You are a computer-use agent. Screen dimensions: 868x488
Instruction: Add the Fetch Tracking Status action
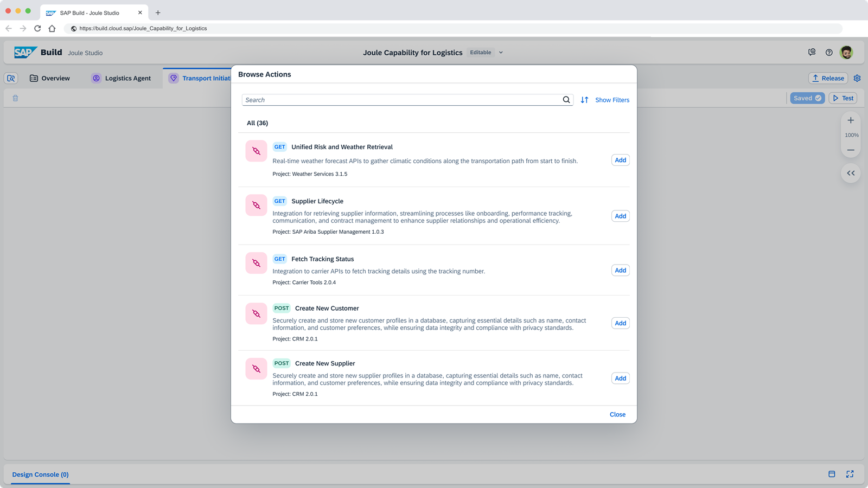click(621, 270)
